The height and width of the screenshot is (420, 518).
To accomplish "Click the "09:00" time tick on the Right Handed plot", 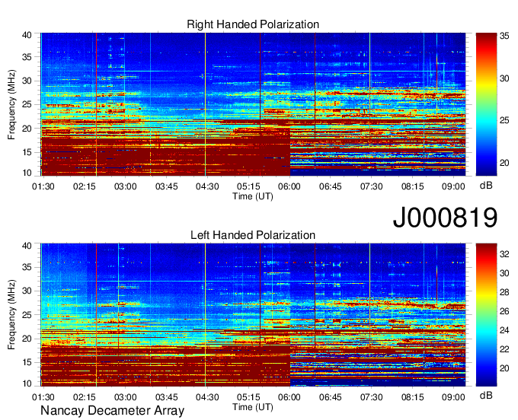I will pyautogui.click(x=453, y=186).
